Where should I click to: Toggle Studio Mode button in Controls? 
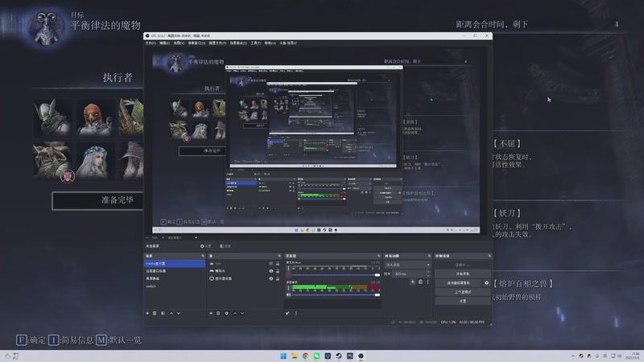click(x=463, y=292)
